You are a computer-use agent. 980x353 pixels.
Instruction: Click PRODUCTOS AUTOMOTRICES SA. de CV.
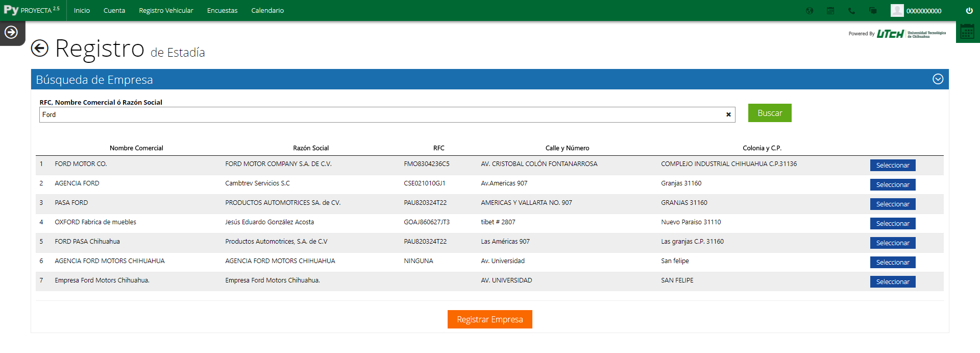283,203
